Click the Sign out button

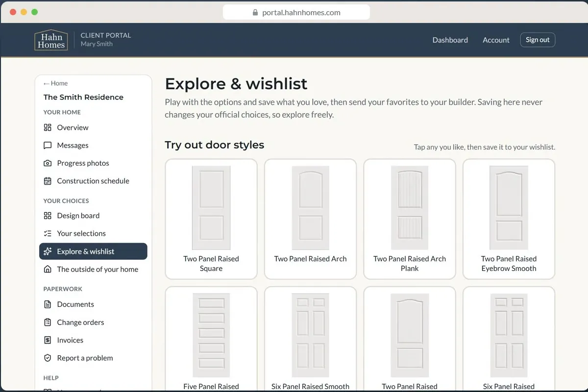click(538, 40)
